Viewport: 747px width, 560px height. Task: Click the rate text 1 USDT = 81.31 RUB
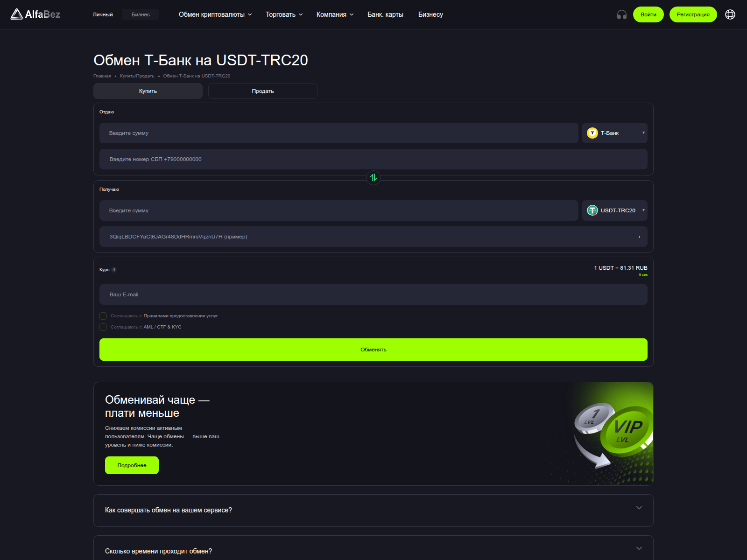(x=620, y=268)
